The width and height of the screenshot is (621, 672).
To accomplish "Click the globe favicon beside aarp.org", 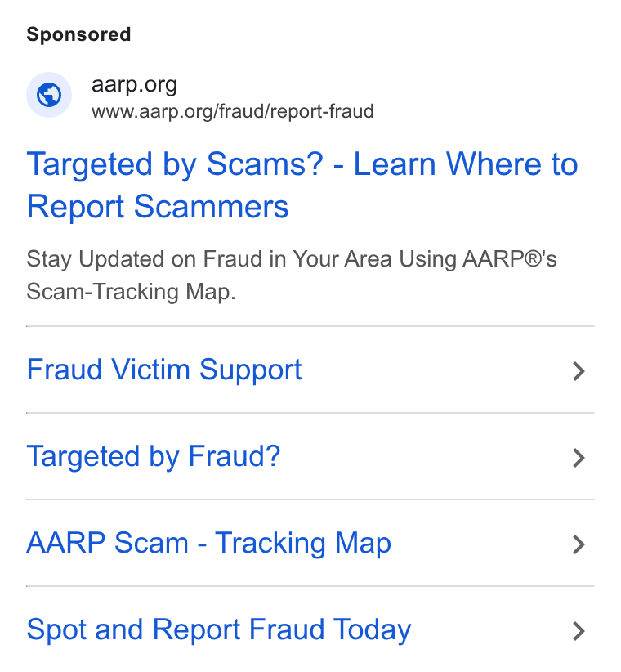I will pyautogui.click(x=49, y=95).
